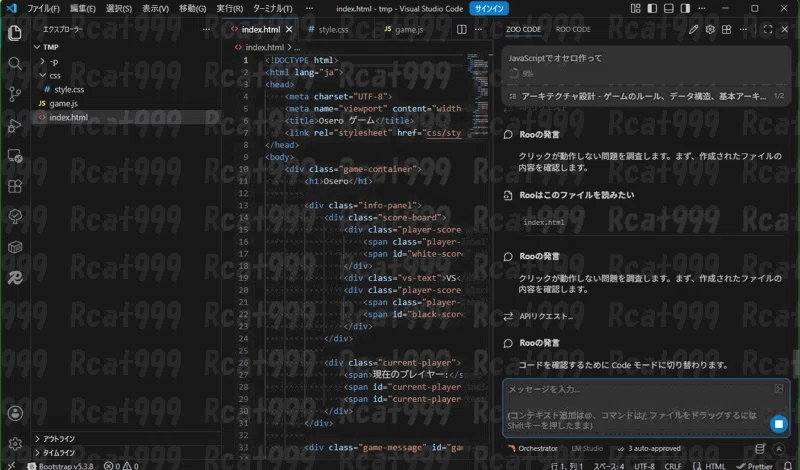
Task: Select game.js in the file tree
Action: click(x=126, y=104)
